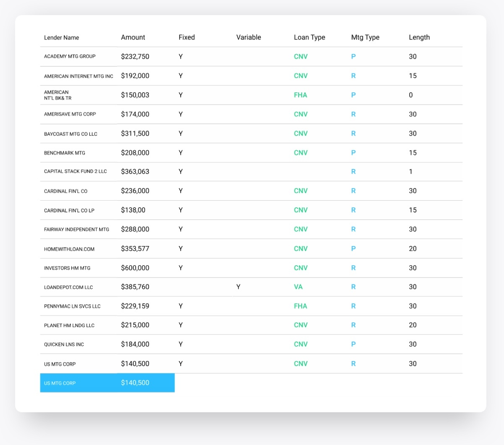Click the Loan Type column header
Screen dimensions: 504x445
click(309, 37)
